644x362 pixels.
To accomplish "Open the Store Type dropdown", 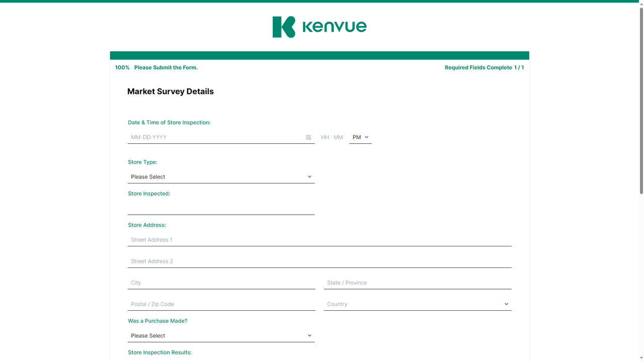I will pyautogui.click(x=221, y=176).
